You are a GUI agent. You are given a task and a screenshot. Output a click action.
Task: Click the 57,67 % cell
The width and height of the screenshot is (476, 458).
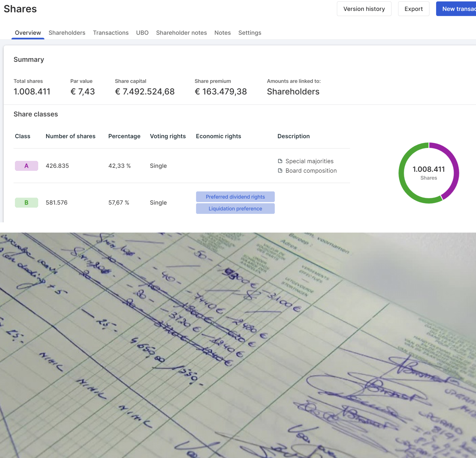(x=119, y=203)
